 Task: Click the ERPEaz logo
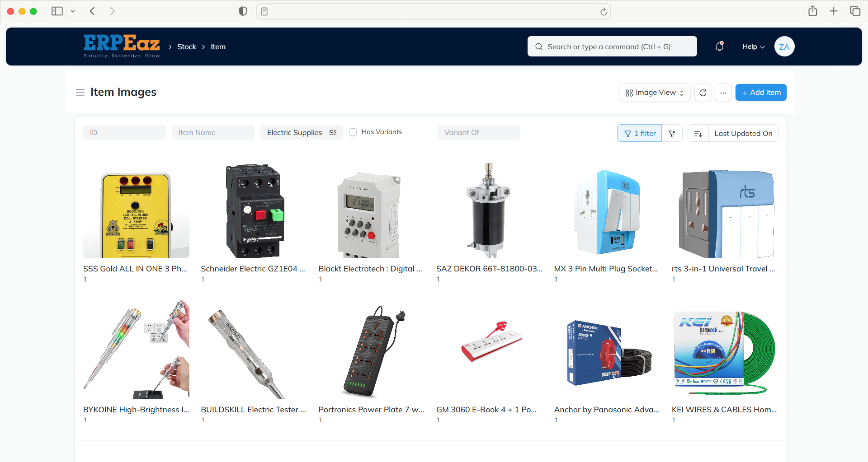click(x=122, y=46)
